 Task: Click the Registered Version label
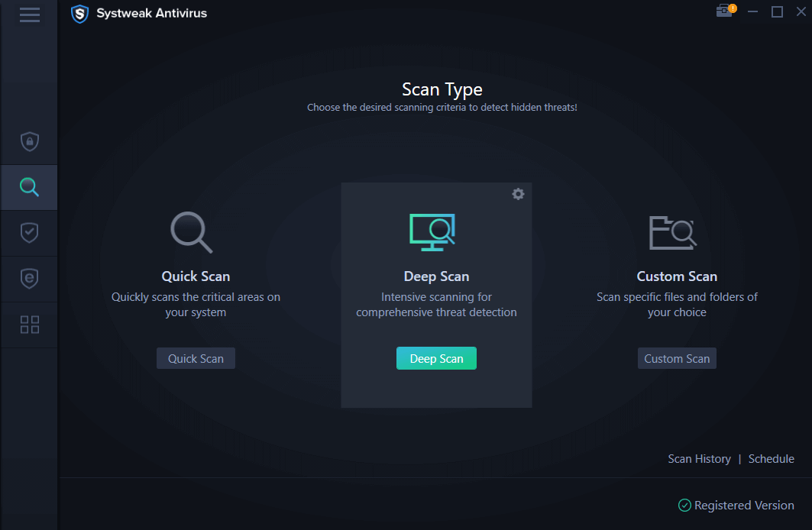(744, 505)
